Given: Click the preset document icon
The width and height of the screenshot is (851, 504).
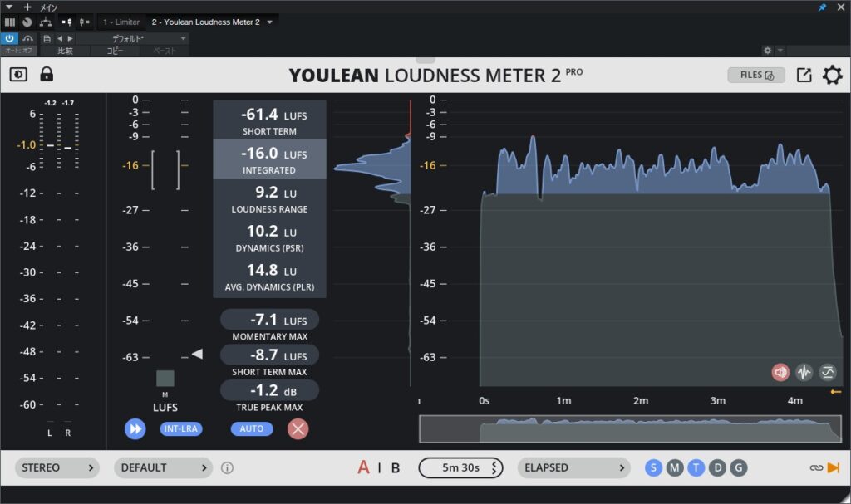Looking at the screenshot, I should click(x=47, y=38).
